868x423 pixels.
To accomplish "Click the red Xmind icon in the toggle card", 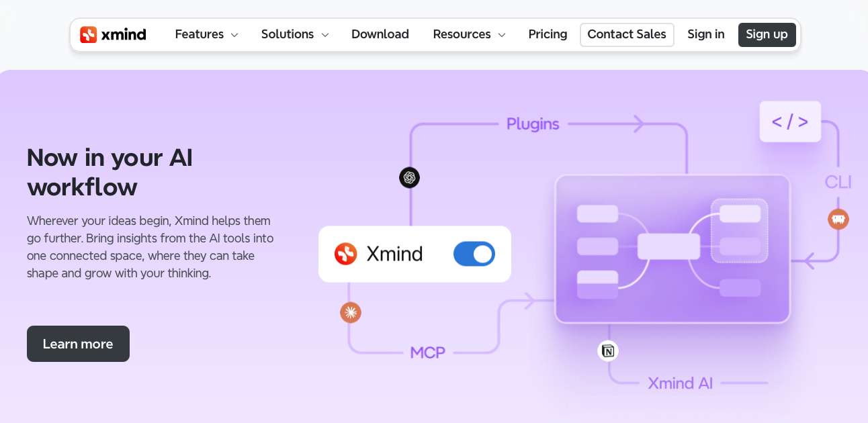I will point(346,254).
